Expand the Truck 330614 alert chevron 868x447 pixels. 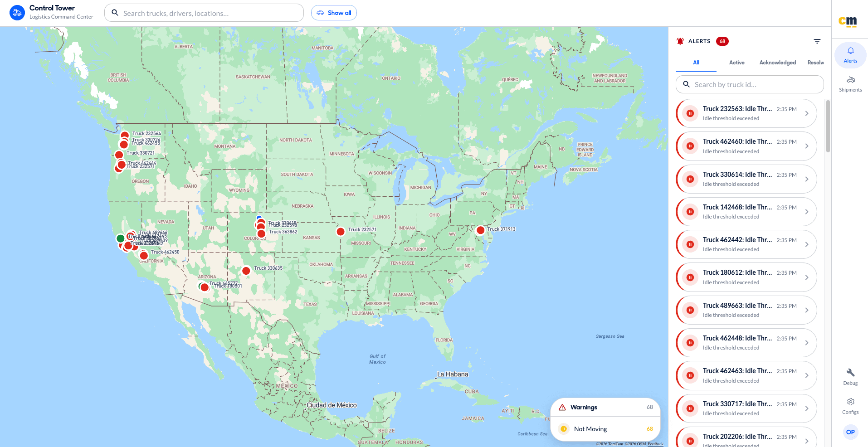pyautogui.click(x=807, y=179)
